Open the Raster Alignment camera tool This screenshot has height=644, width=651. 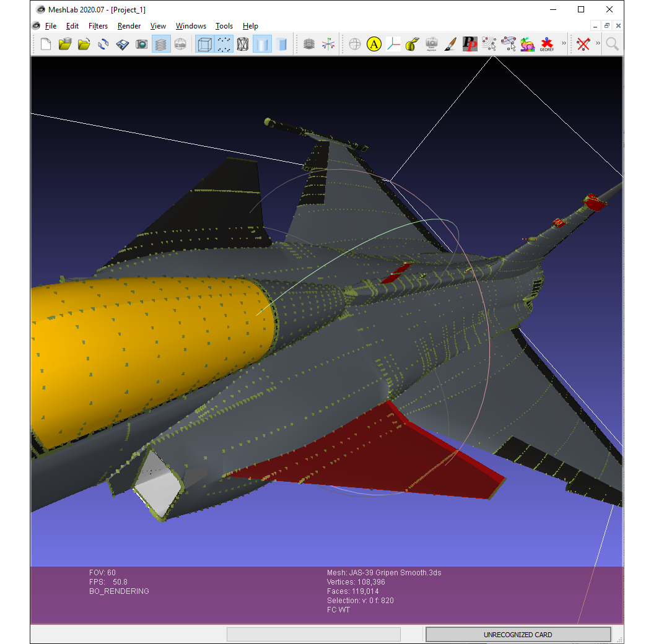click(432, 44)
